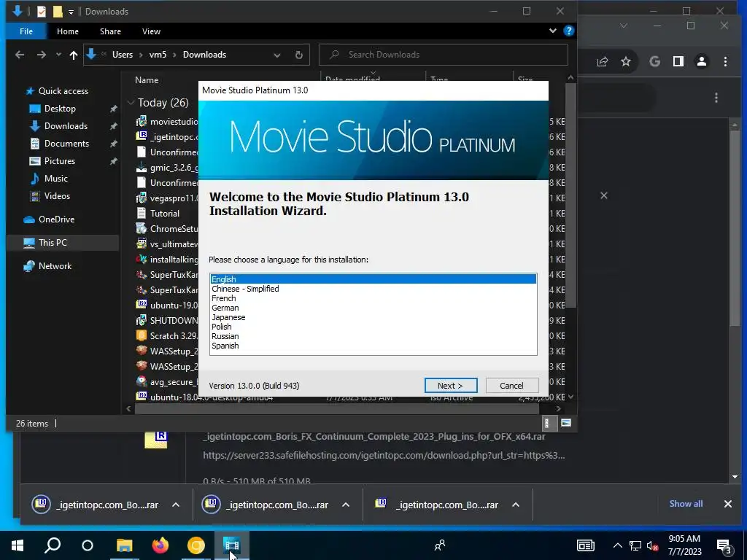Screen dimensions: 747x560
Task: Open Chrome three-dot main menu
Action: tap(725, 61)
